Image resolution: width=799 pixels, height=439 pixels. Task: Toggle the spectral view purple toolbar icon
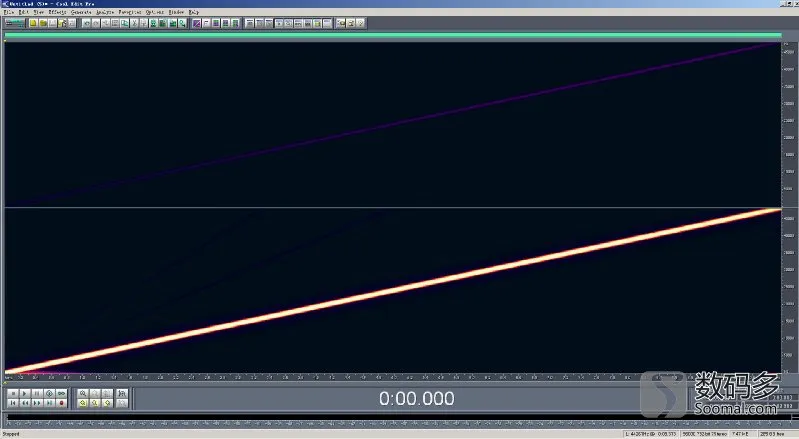coord(196,23)
